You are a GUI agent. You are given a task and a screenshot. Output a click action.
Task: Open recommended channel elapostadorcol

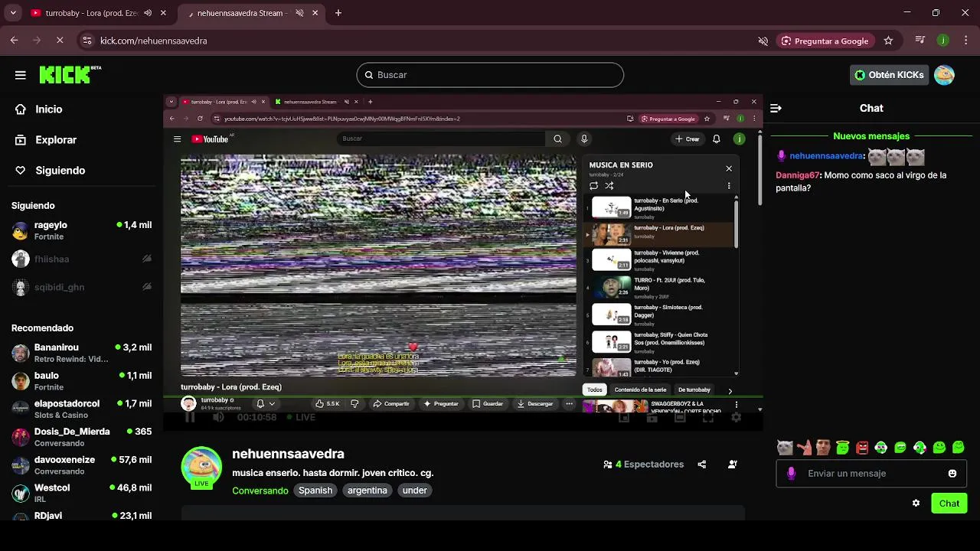pyautogui.click(x=82, y=409)
